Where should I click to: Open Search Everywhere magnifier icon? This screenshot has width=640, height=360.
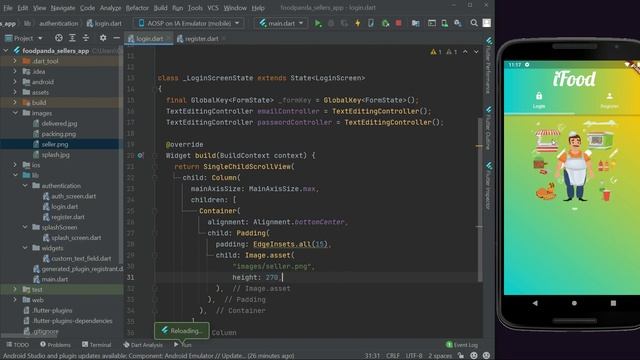473,23
